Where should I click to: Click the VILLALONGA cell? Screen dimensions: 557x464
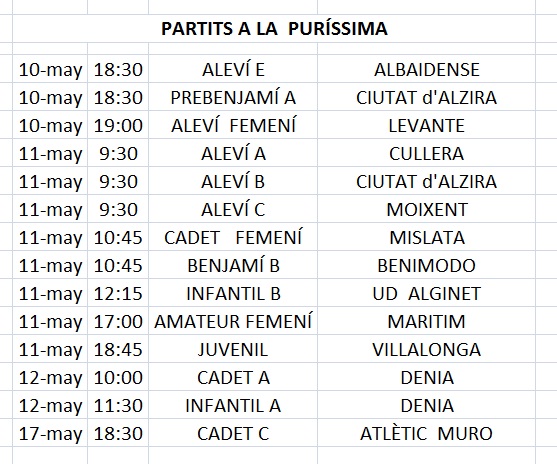tap(426, 350)
